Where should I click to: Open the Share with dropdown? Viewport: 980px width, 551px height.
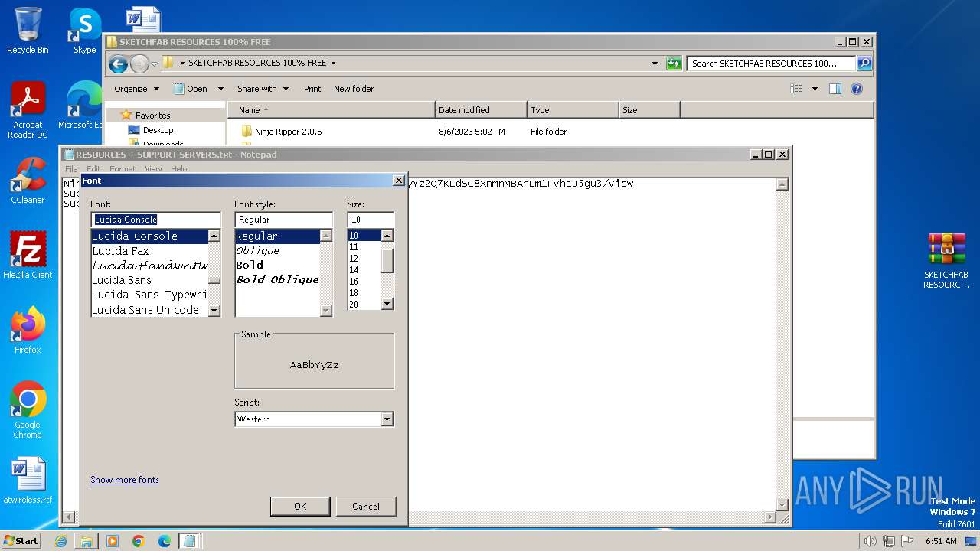tap(263, 89)
